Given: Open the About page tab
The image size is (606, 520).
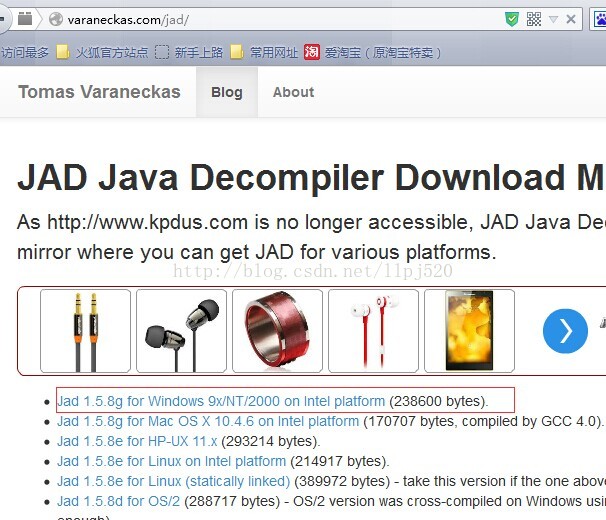Looking at the screenshot, I should pos(293,92).
